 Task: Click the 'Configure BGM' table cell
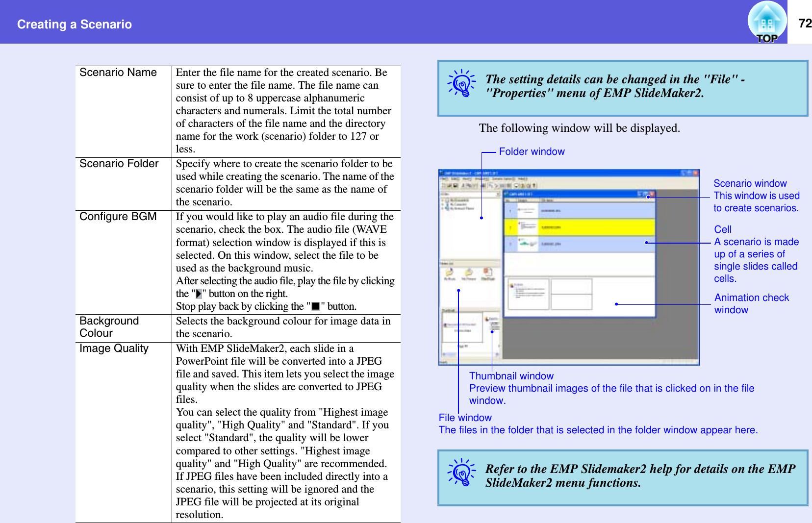click(x=124, y=262)
